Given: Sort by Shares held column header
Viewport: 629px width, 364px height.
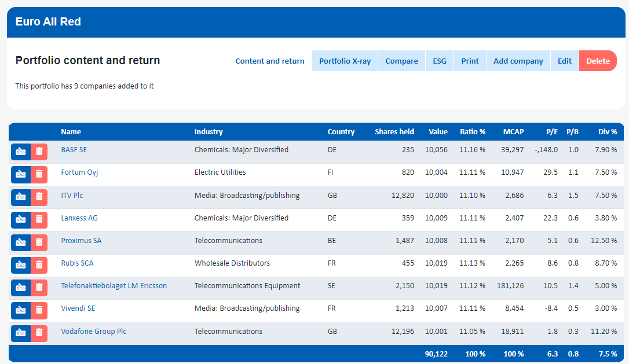Looking at the screenshot, I should point(394,132).
